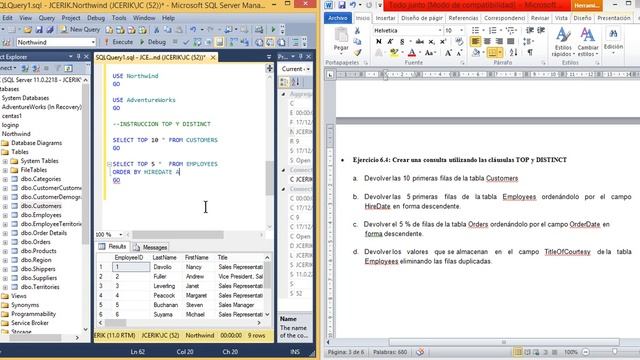Click the center alignment icon
Screen dimensions: 640x360
487,41
